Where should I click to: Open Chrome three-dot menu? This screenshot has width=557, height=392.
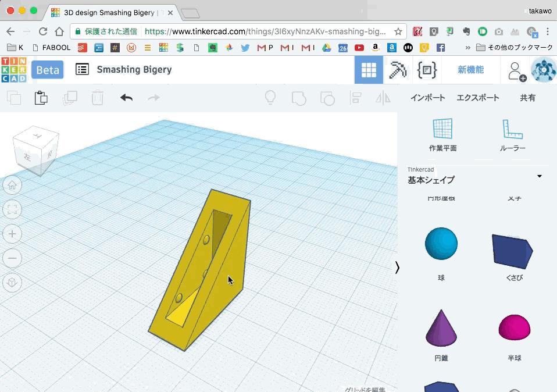pyautogui.click(x=548, y=31)
